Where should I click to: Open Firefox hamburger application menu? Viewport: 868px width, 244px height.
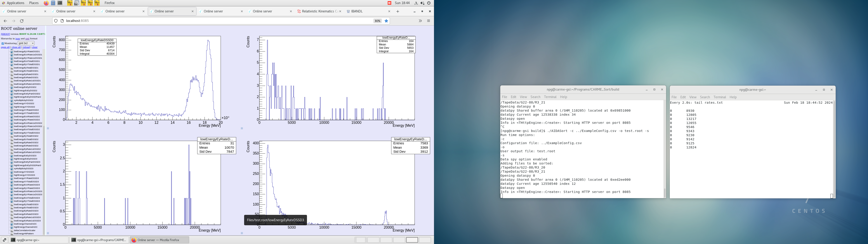pos(429,21)
